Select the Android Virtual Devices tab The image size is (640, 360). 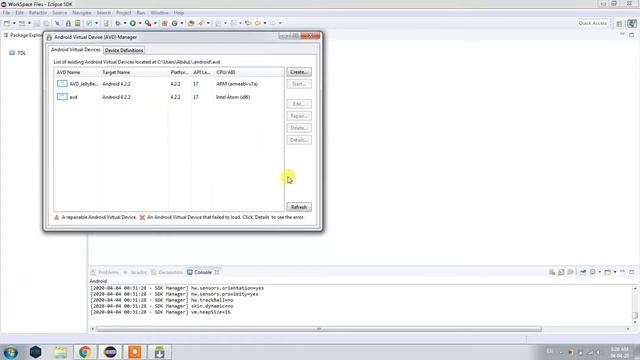point(76,49)
